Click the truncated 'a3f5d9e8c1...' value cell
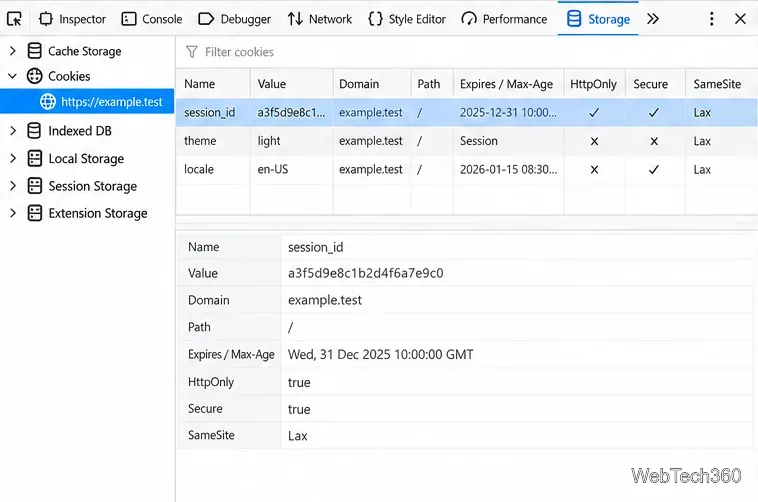Screen dimensions: 758x502 (x=292, y=112)
